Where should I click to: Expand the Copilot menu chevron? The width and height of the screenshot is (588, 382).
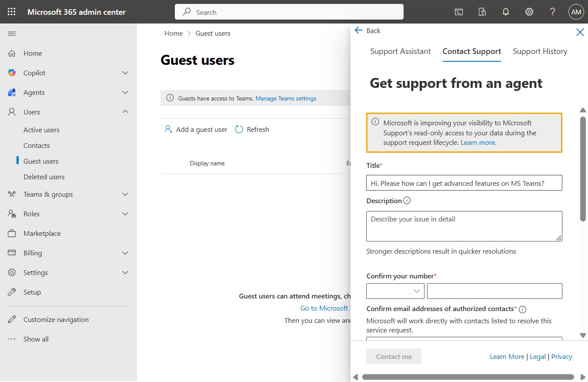click(x=125, y=73)
